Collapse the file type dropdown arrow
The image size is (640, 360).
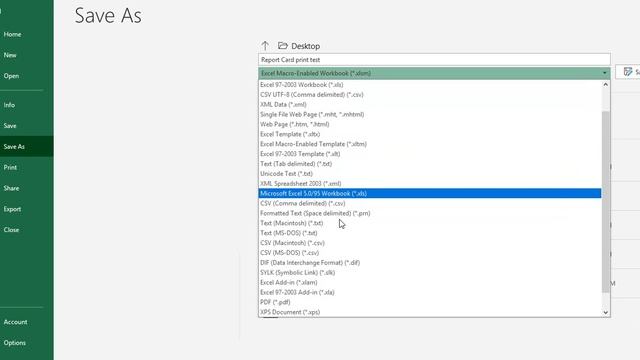tap(604, 73)
